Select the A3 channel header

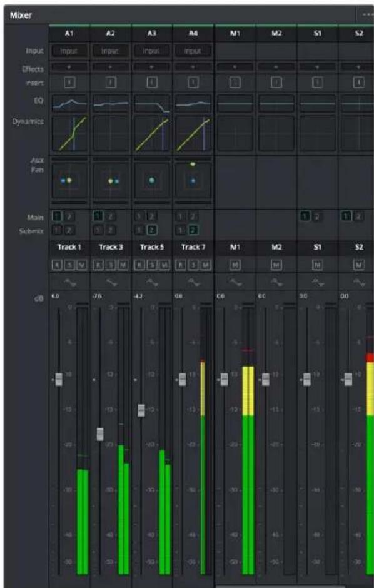coord(152,34)
